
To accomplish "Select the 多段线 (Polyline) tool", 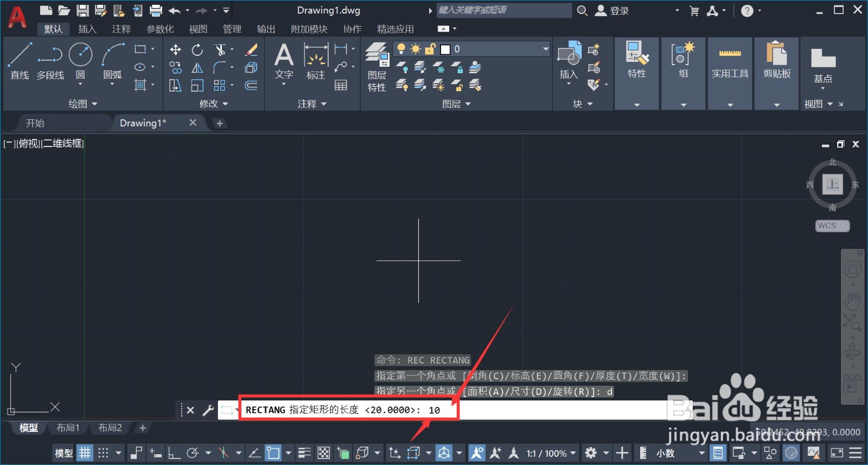I will (x=50, y=61).
